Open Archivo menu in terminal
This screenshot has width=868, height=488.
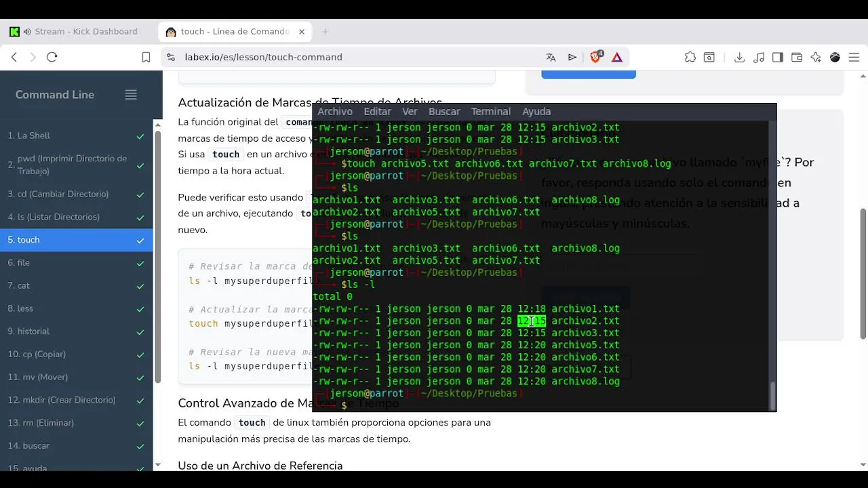click(335, 112)
